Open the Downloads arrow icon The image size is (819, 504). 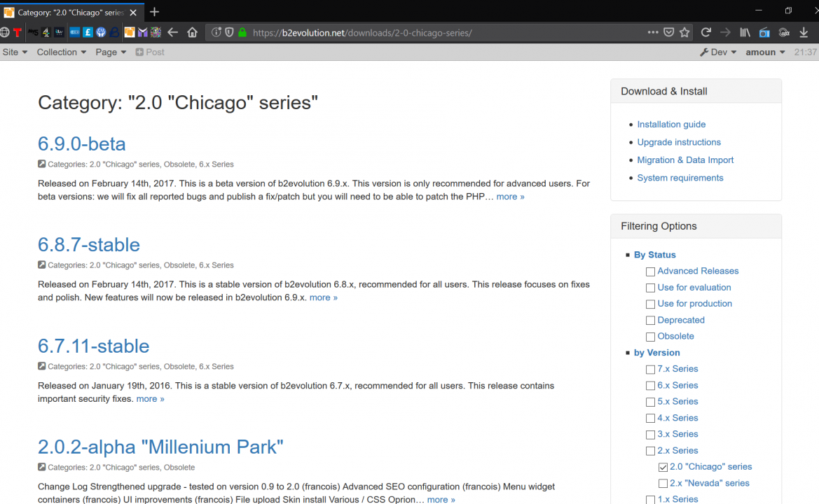pos(804,32)
